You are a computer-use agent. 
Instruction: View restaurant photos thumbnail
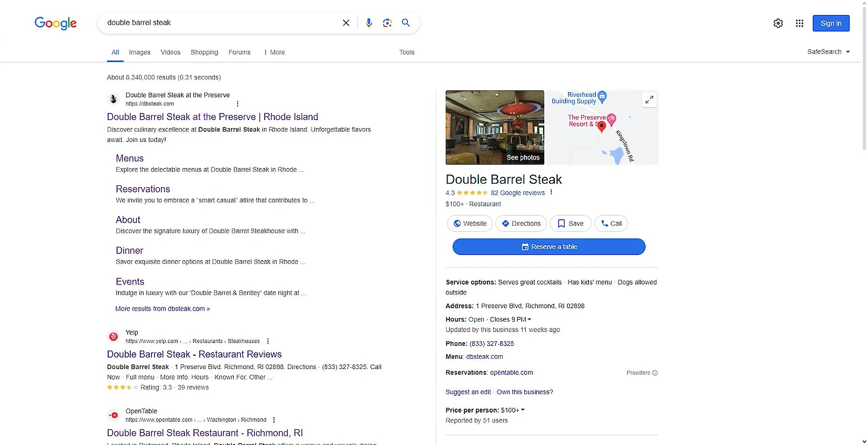click(495, 127)
